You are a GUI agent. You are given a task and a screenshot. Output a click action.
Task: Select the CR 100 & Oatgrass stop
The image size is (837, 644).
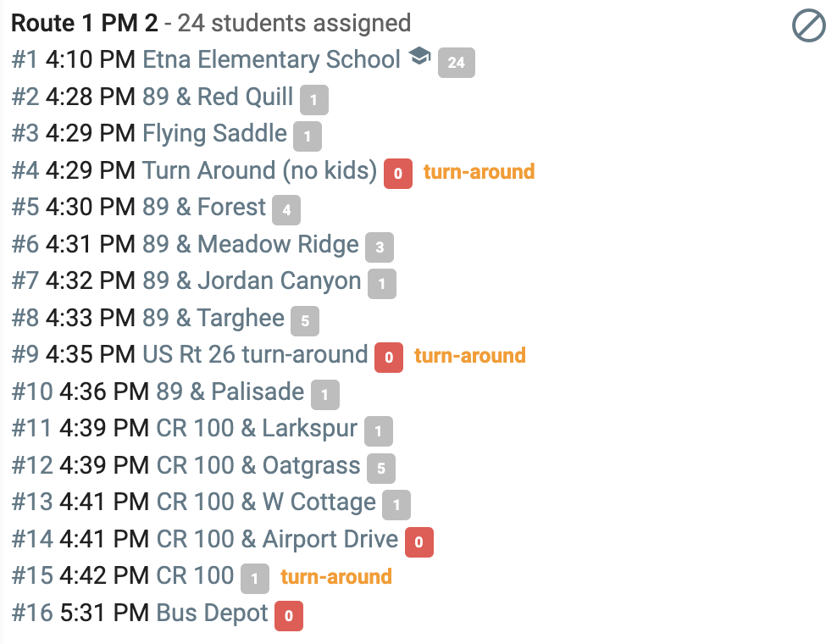point(258,465)
